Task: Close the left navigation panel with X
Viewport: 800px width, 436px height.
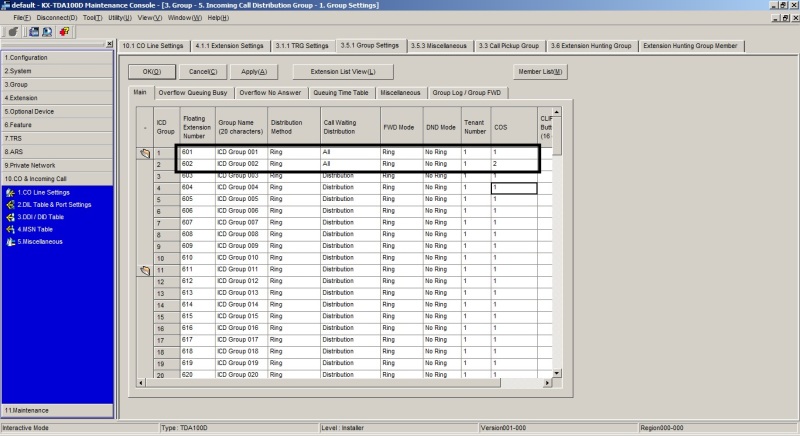Action: 109,44
